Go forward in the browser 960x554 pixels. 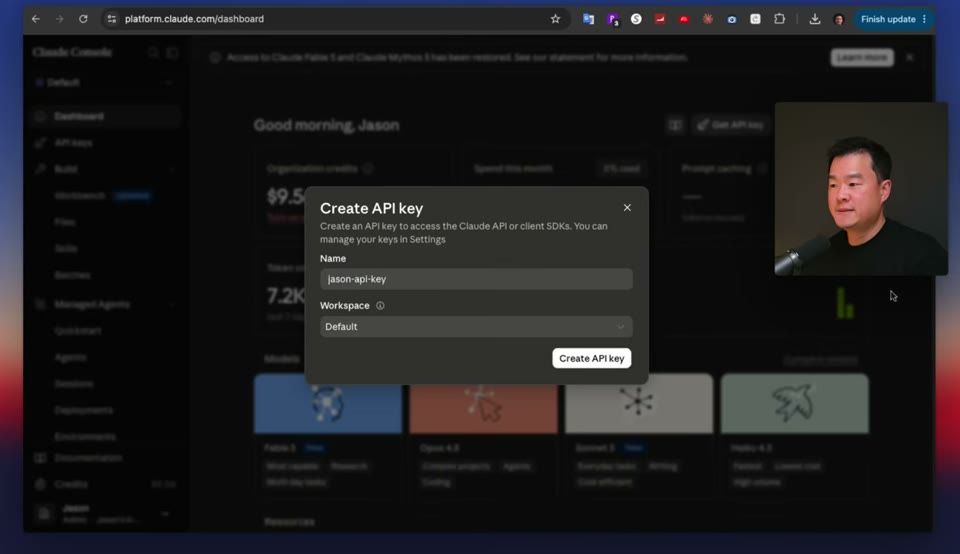coord(59,19)
